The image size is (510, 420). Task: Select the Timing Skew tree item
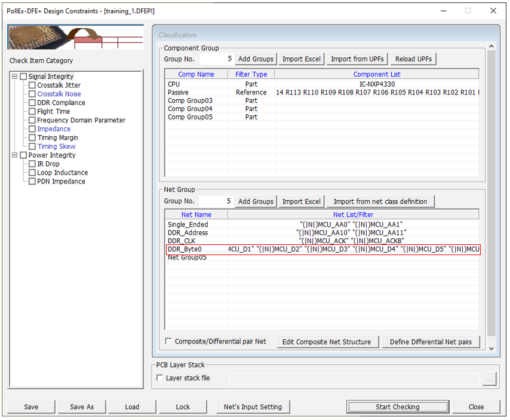click(56, 146)
